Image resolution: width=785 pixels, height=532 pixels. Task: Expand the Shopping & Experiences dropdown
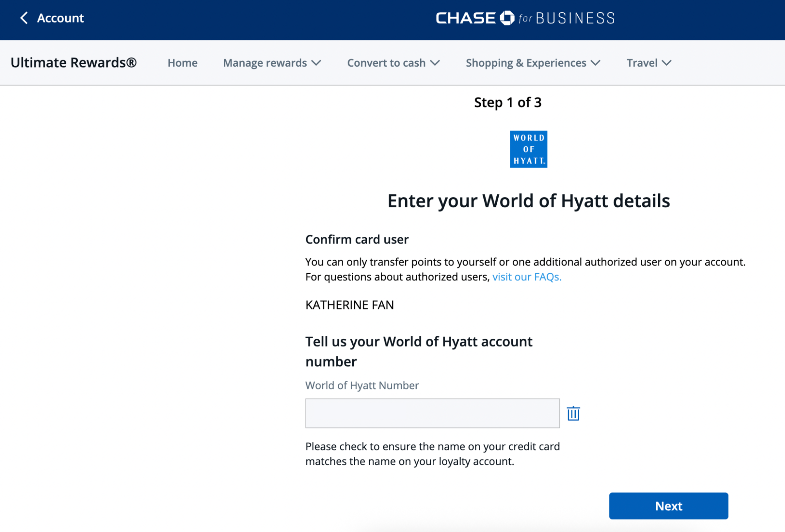[x=595, y=63]
